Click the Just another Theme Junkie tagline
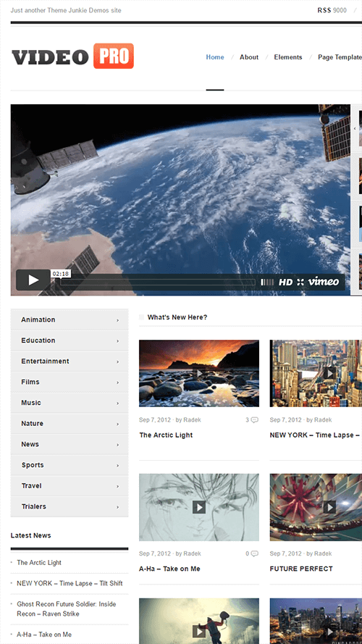 coord(66,10)
